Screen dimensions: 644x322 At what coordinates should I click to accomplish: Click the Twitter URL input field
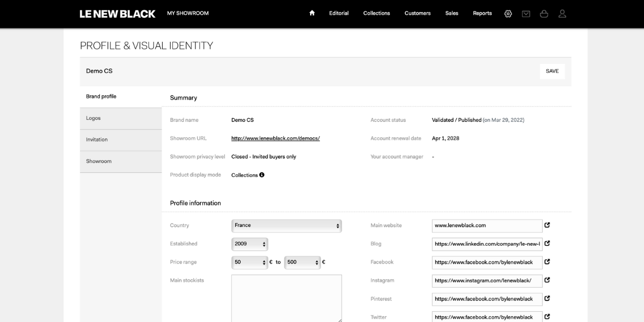tap(487, 317)
